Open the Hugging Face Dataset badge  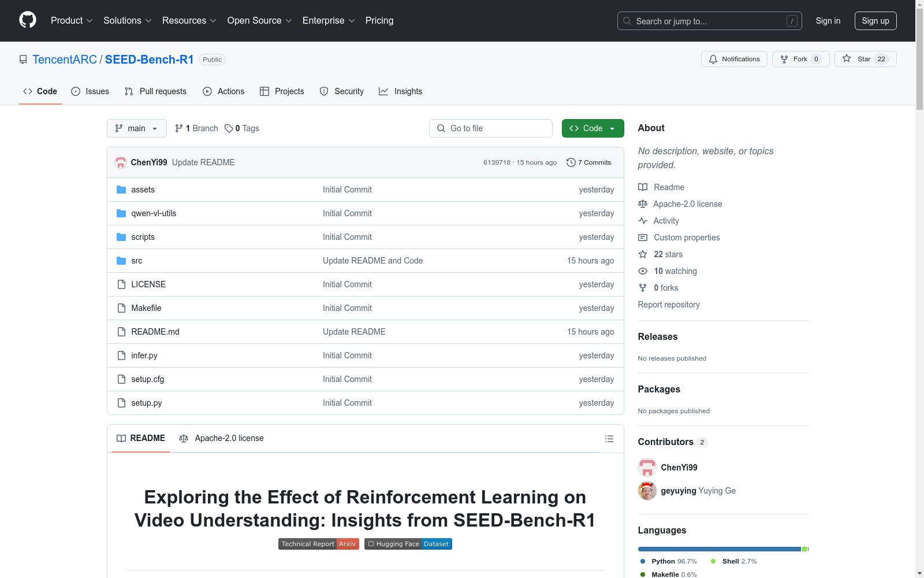pyautogui.click(x=408, y=544)
